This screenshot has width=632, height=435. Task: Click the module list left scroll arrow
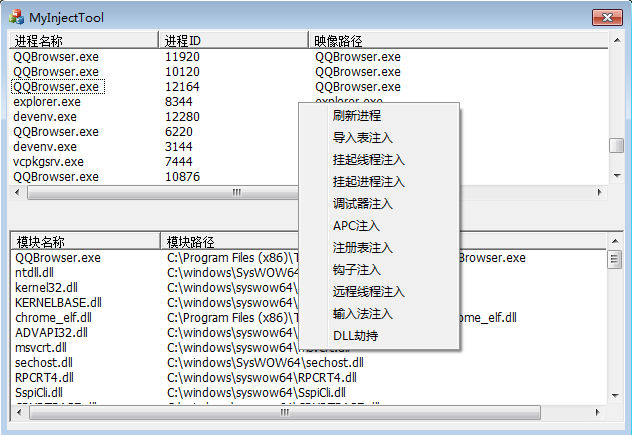click(x=19, y=412)
